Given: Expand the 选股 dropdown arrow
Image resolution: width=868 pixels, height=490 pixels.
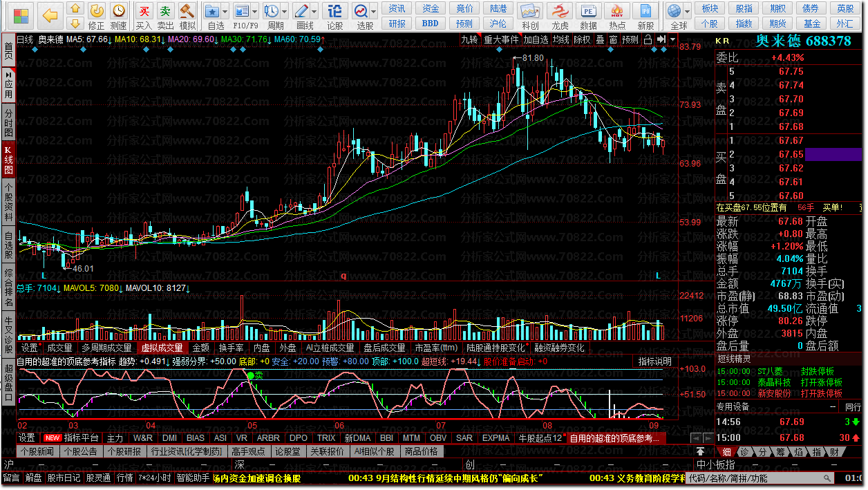Looking at the screenshot, I should pos(374,11).
